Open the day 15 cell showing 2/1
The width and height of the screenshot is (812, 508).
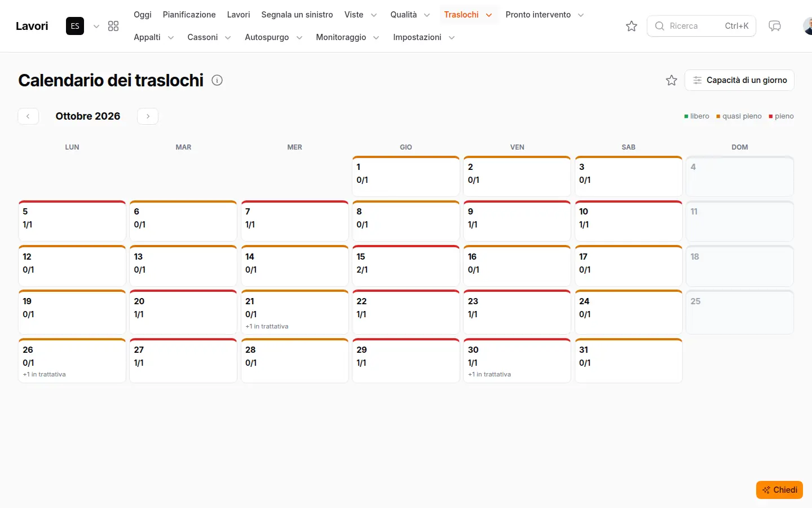(406, 266)
